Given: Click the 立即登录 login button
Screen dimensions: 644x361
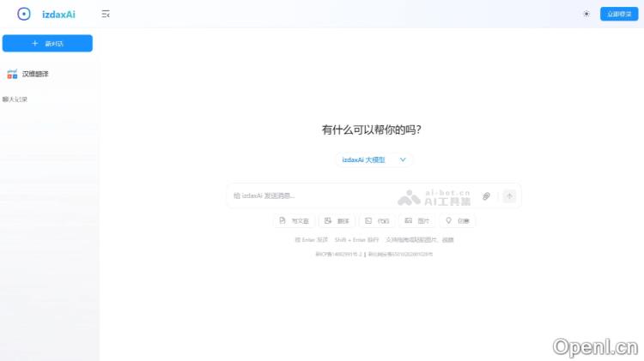Looking at the screenshot, I should [x=618, y=14].
